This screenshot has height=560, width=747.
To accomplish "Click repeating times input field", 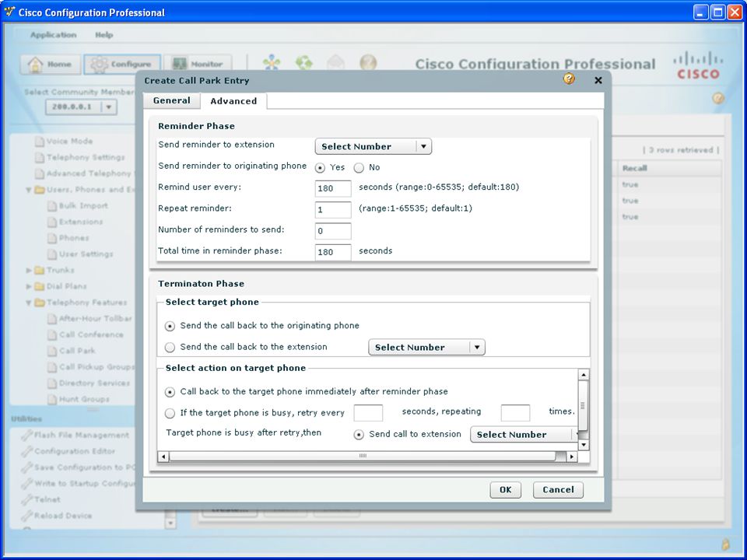I will (x=515, y=413).
